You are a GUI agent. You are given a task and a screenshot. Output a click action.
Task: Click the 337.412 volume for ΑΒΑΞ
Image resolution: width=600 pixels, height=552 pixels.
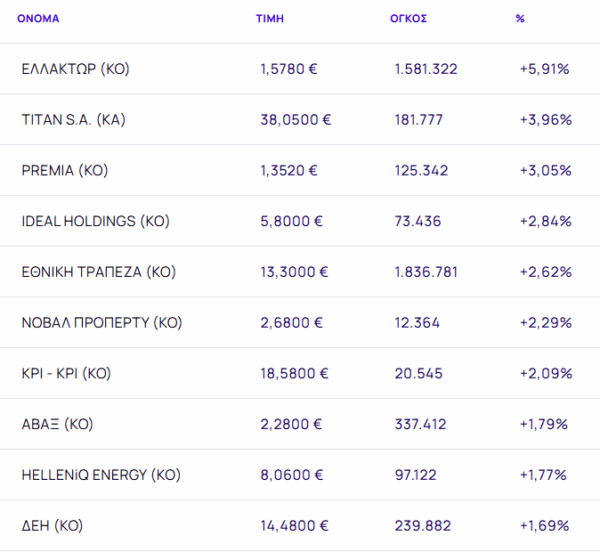click(x=421, y=424)
